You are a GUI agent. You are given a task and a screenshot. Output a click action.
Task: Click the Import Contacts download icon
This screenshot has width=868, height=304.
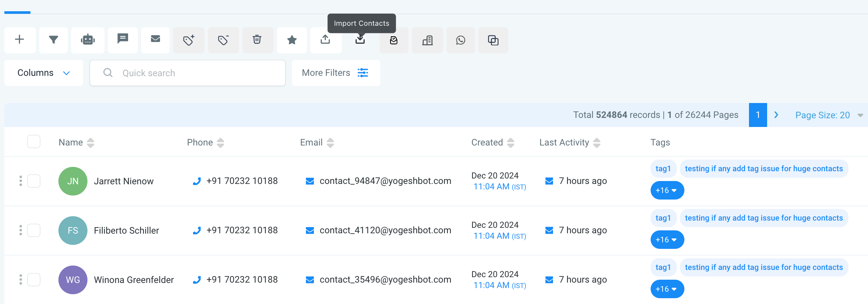360,40
